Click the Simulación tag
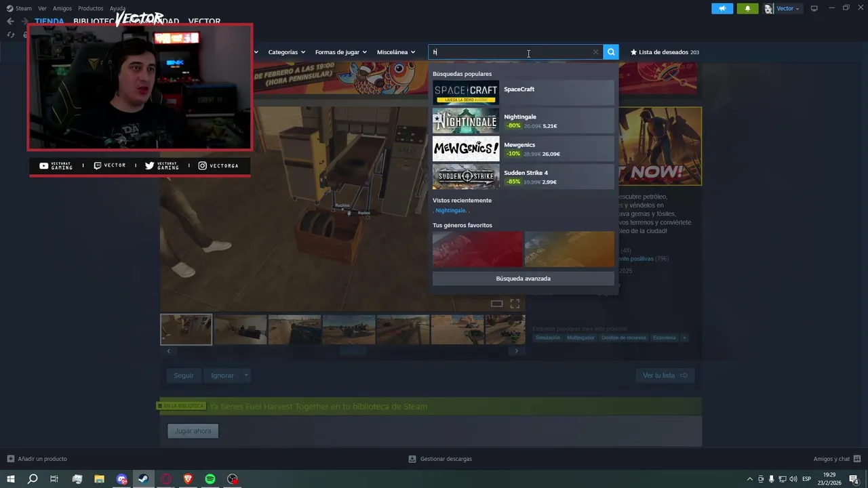Viewport: 868px width, 488px height. coord(548,338)
